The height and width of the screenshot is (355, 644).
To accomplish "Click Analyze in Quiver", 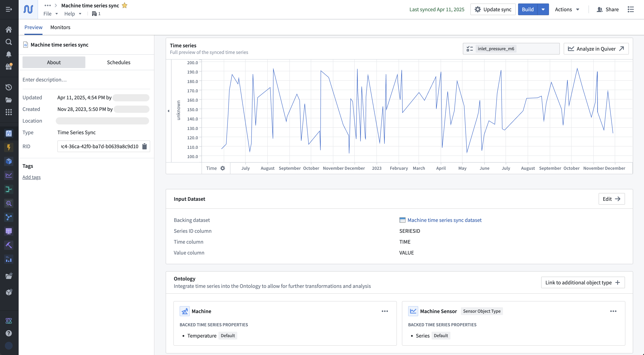I will 596,48.
